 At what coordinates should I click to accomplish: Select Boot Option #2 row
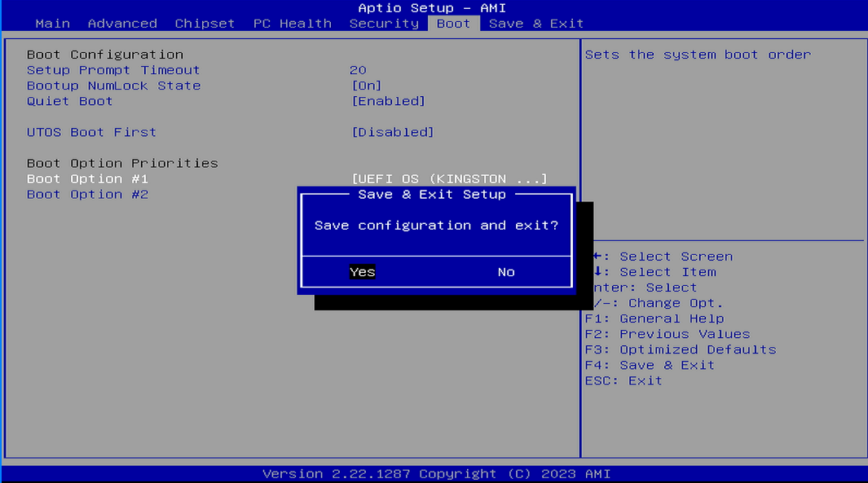click(87, 195)
